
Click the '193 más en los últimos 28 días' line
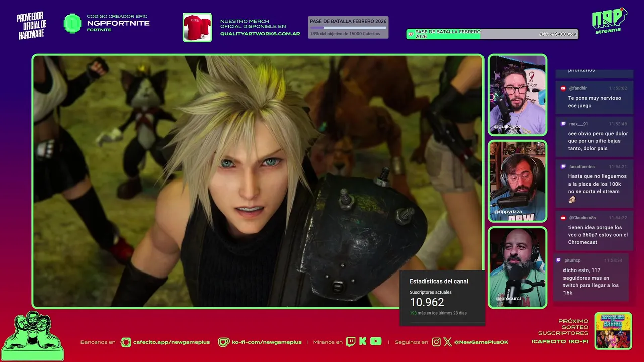point(438,313)
